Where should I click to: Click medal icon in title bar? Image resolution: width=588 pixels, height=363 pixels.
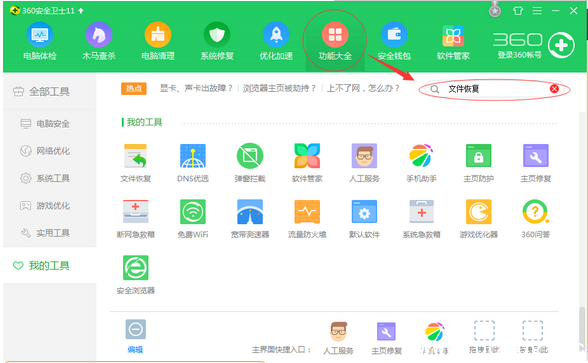(495, 10)
